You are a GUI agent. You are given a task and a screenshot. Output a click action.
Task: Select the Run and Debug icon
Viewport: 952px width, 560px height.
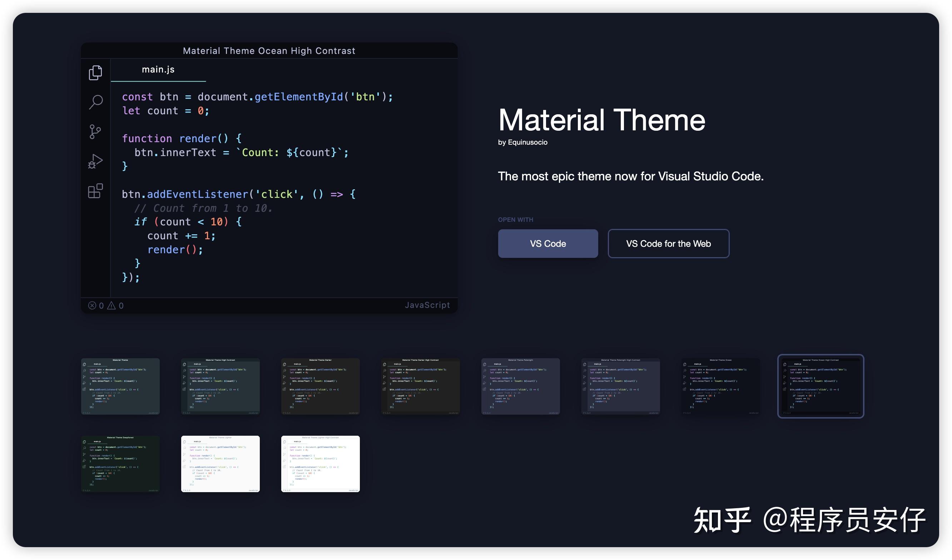click(x=95, y=161)
